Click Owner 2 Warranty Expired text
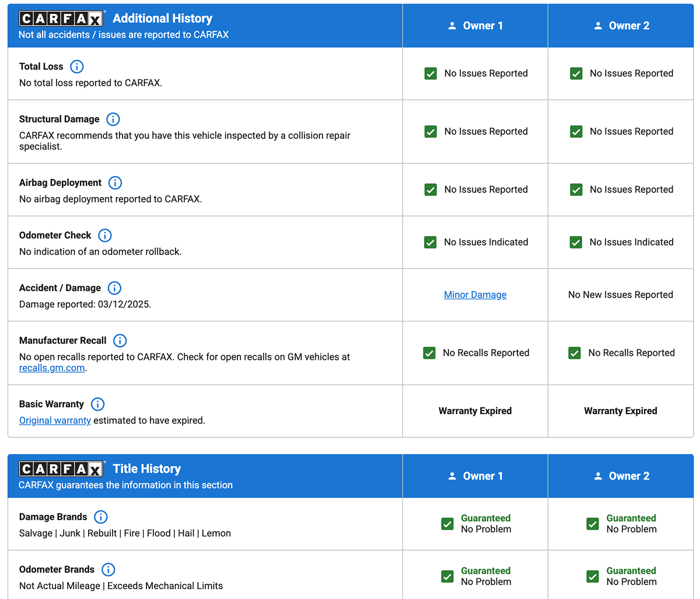The height and width of the screenshot is (599, 700). [620, 411]
